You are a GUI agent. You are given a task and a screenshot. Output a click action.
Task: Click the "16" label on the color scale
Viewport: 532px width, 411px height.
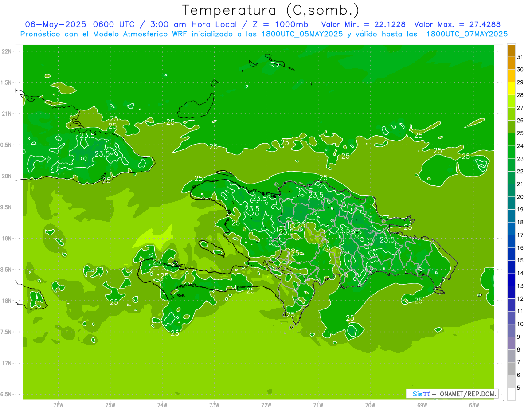520,248
